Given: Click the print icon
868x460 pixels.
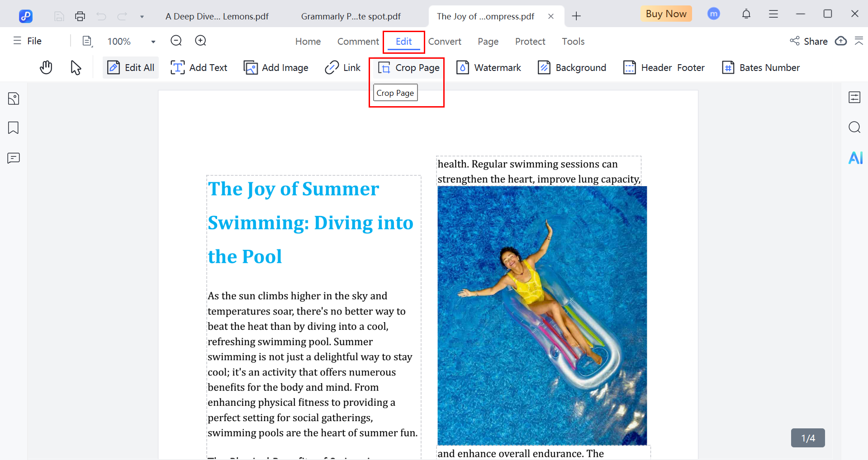Looking at the screenshot, I should pos(80,17).
